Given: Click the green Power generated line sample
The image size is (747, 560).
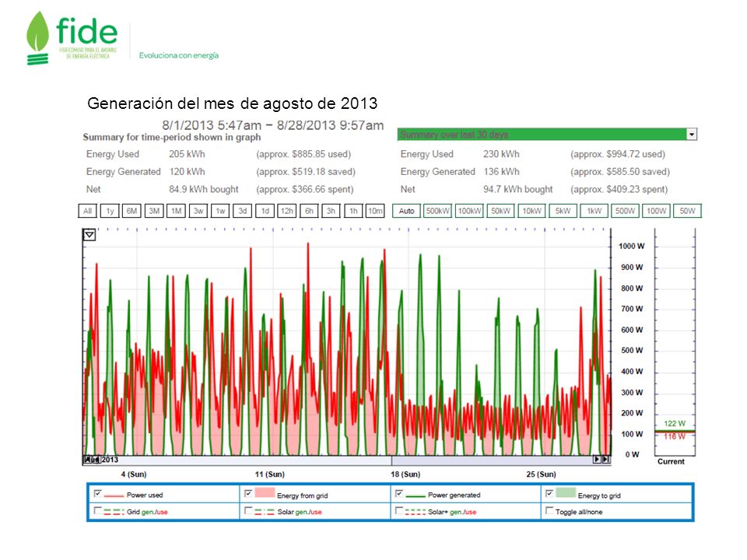Looking at the screenshot, I should click(416, 496).
